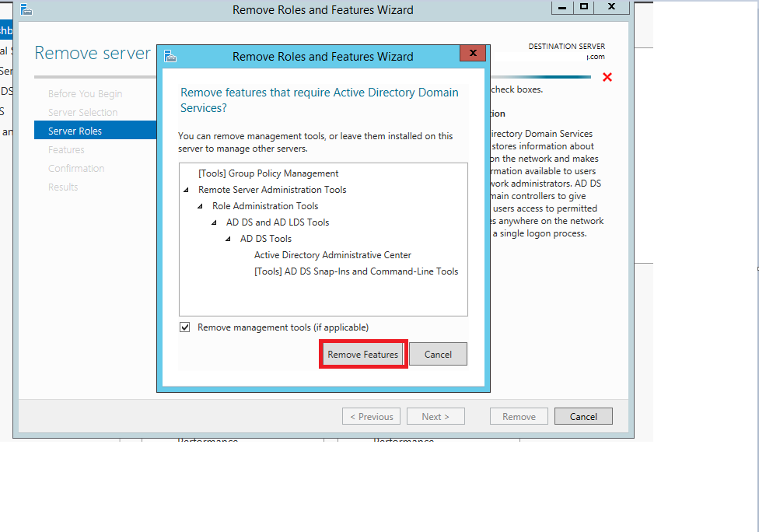The height and width of the screenshot is (532, 759).
Task: Click the Remove Features button
Action: point(362,353)
